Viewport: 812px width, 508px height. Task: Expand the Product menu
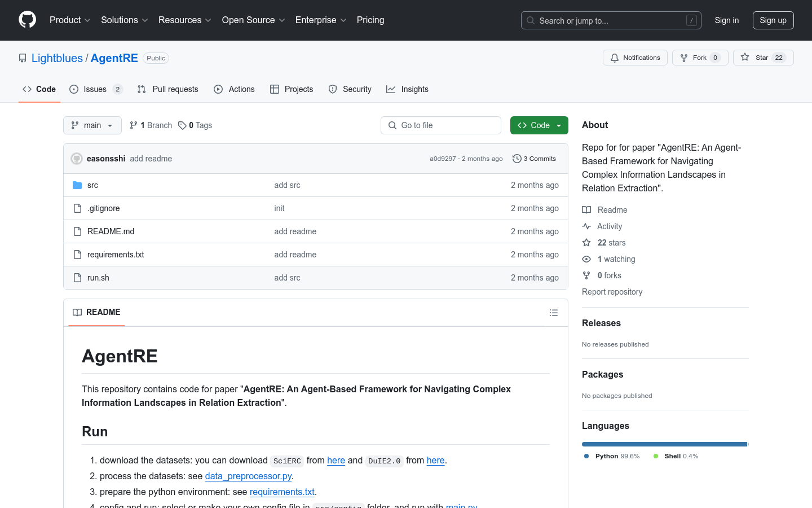click(x=70, y=20)
